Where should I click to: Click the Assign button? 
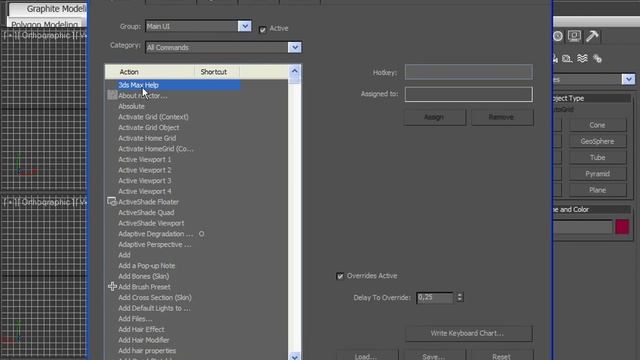(434, 117)
